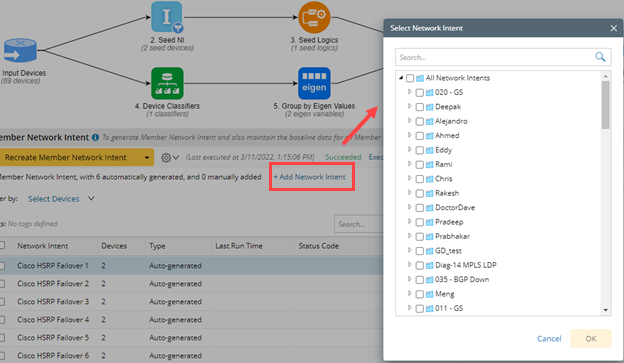
Task: Click the Member Network Intent info icon
Action: 96,137
